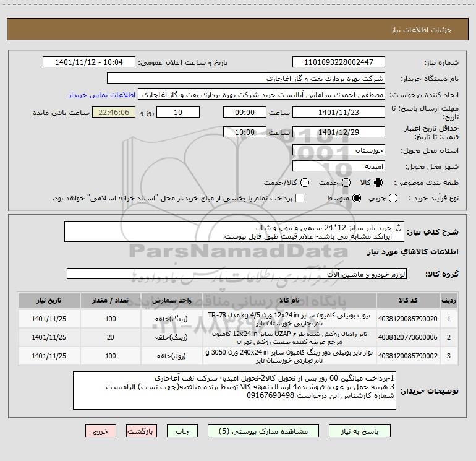The height and width of the screenshot is (461, 476).
Task: Click product code 4038120085790002
Action: coord(408,356)
